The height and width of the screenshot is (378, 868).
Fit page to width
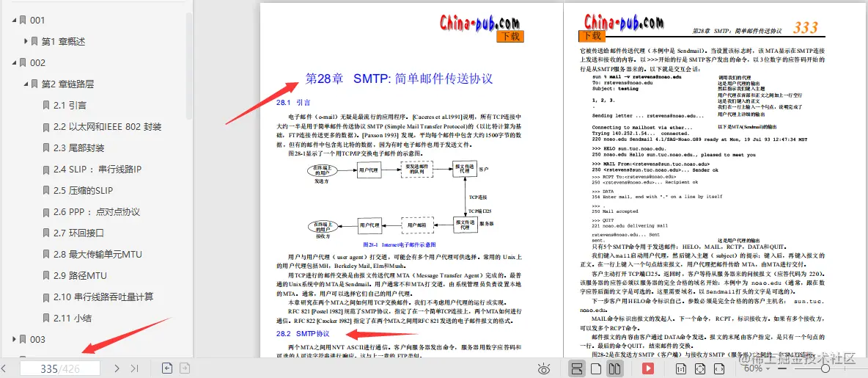pyautogui.click(x=719, y=368)
